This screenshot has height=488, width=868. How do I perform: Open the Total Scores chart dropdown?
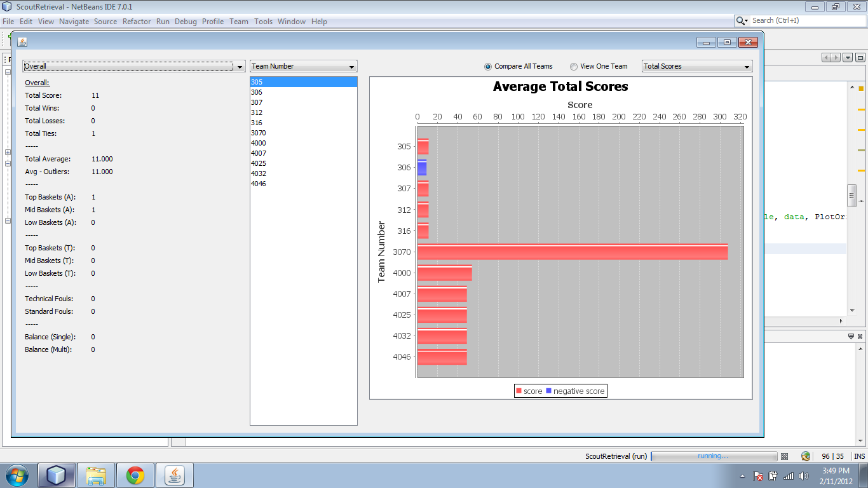coord(697,66)
